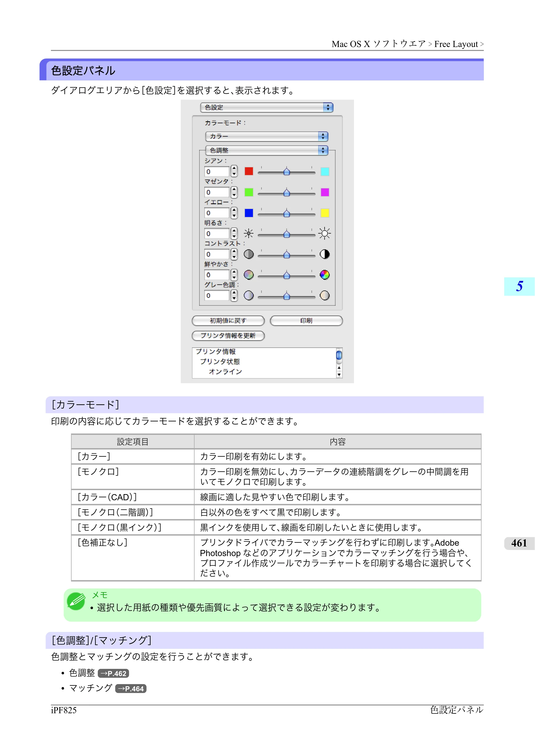The width and height of the screenshot is (535, 756).
Task: Click the low contrast gray circle icon
Action: [x=249, y=254]
